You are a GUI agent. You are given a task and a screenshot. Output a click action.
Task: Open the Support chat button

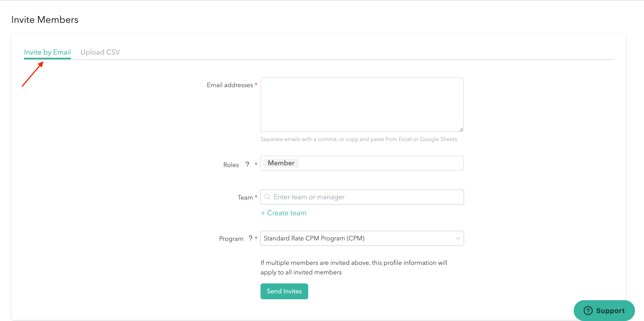(604, 311)
